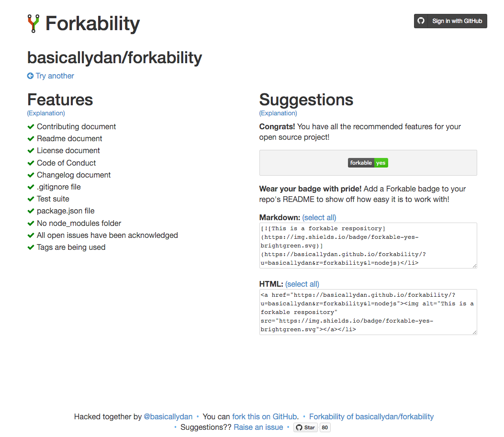Click Try another to check a different repo
This screenshot has height=437, width=504.
54,76
